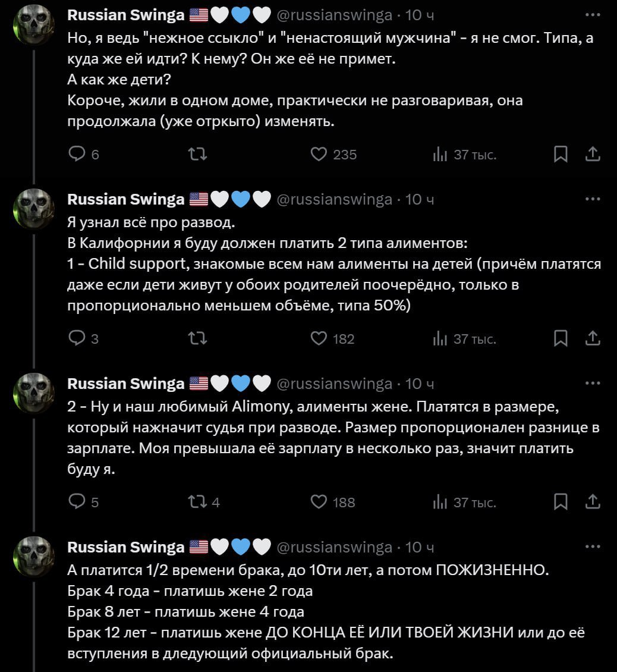Click @russianswinga handle on first tweet
This screenshot has width=617, height=672.
pyautogui.click(x=335, y=15)
